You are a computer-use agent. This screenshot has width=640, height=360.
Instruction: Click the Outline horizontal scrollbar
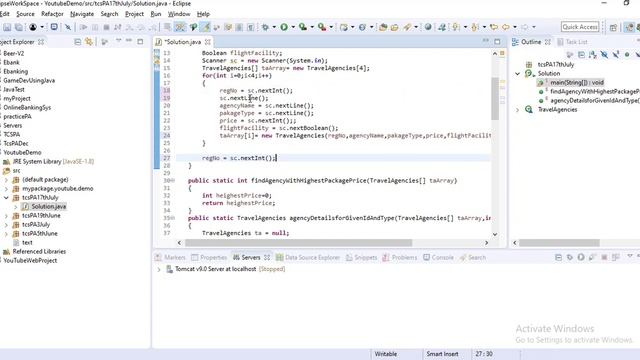coord(559,243)
